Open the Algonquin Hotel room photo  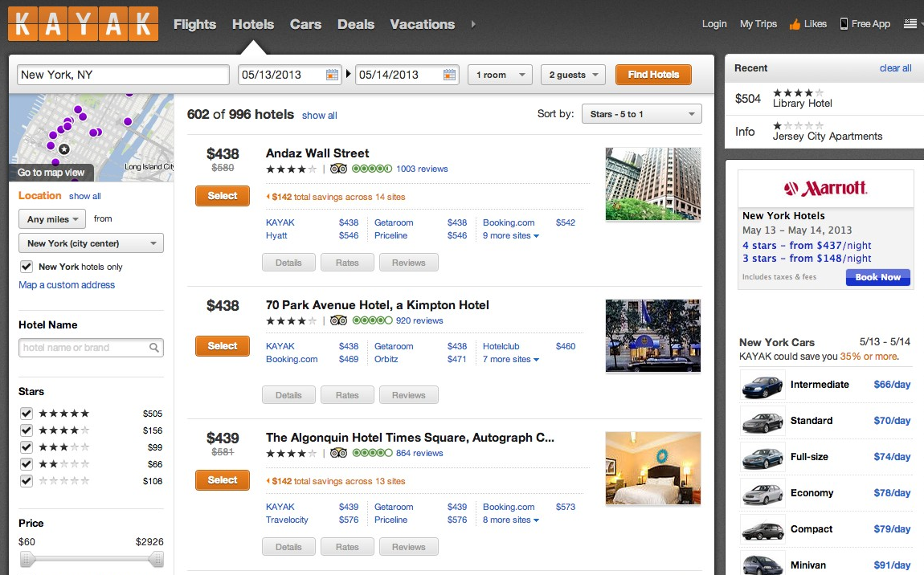(653, 468)
